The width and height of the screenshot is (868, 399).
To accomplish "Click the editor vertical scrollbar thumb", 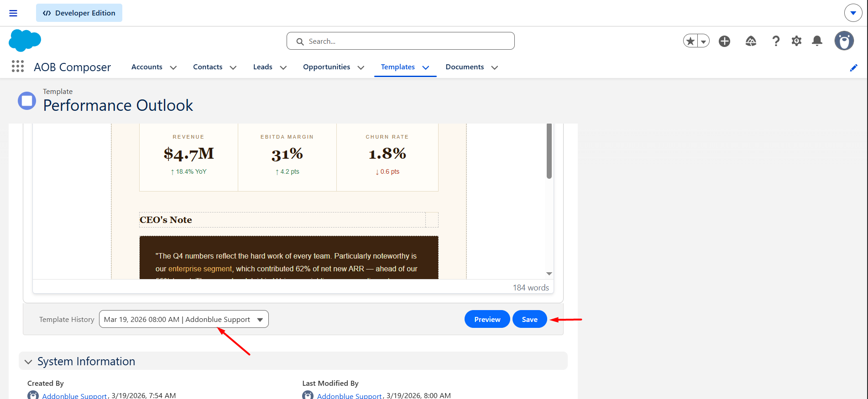I will (549, 151).
